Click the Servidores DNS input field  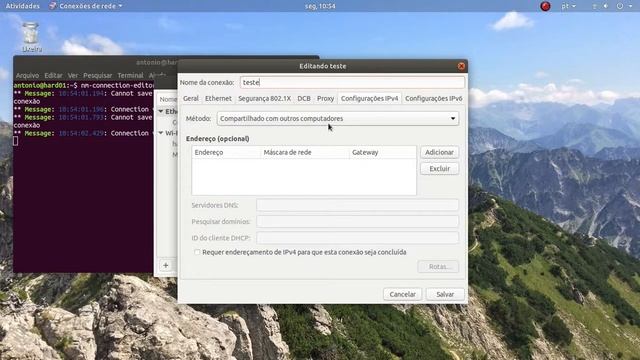click(x=358, y=205)
